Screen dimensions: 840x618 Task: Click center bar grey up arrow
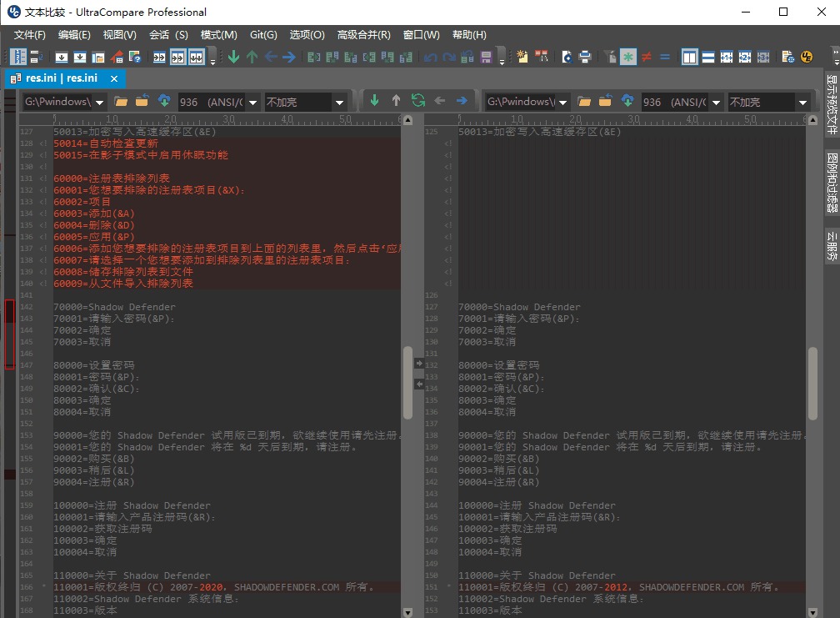pyautogui.click(x=396, y=100)
